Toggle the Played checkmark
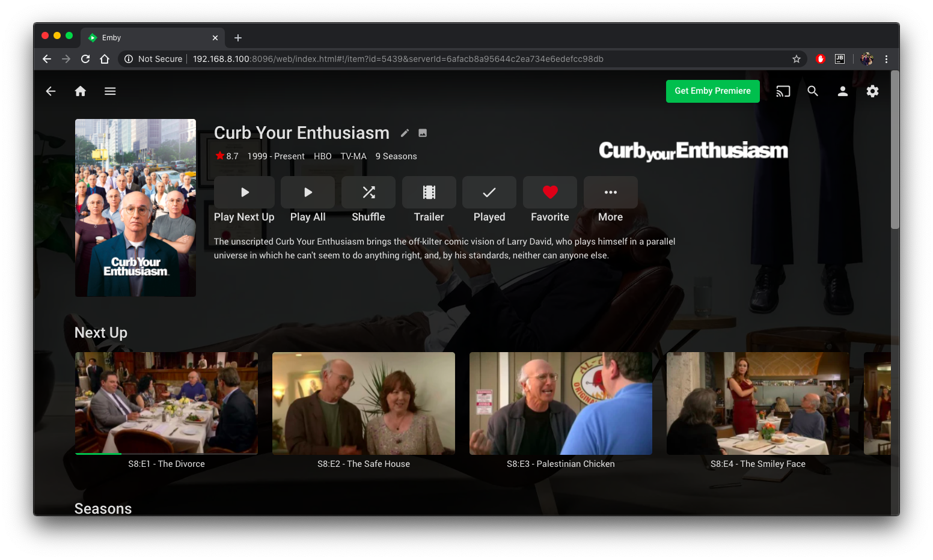This screenshot has width=933, height=560. [x=489, y=192]
